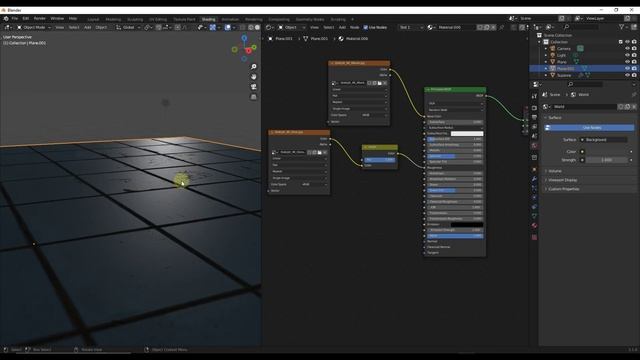Click the folder icon in the upper image node
640x360 pixels.
point(380,83)
